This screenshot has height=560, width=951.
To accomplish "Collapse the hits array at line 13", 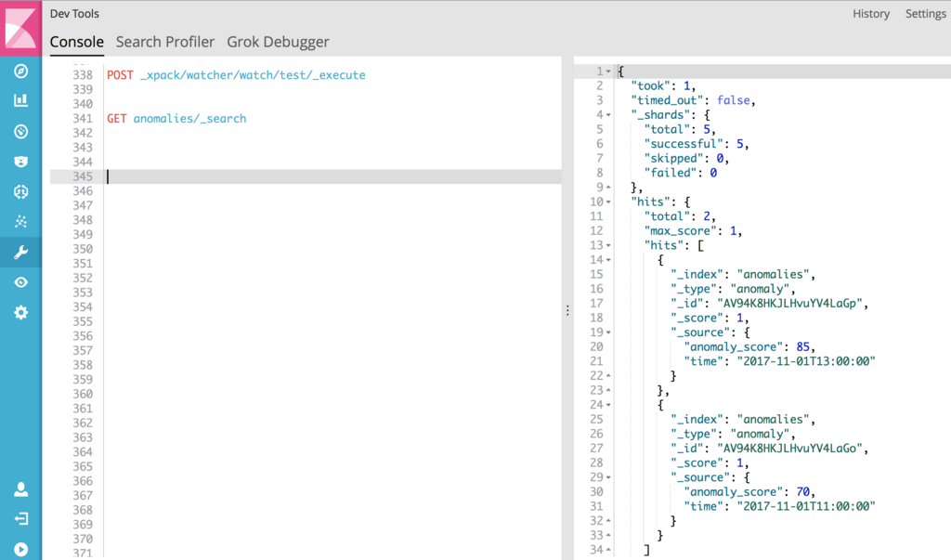I will pos(608,246).
